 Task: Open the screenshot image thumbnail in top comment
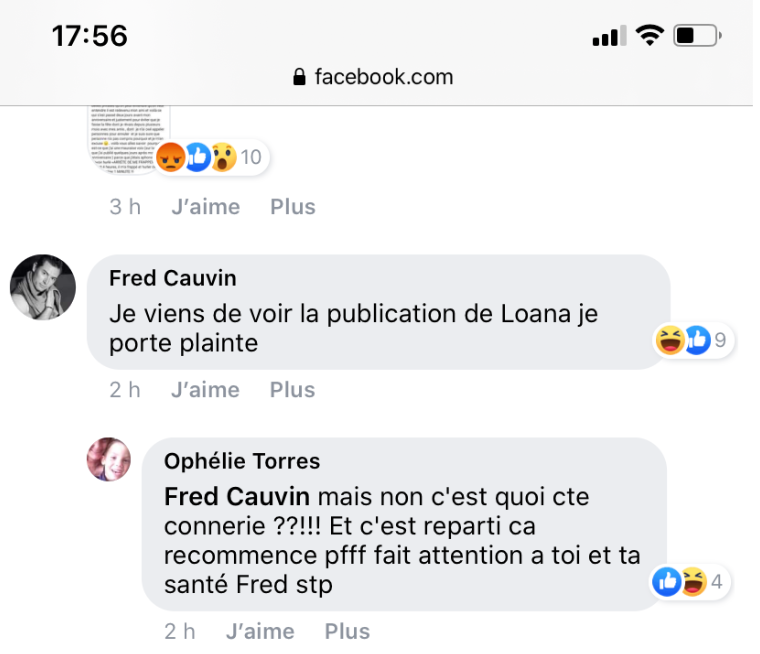129,140
